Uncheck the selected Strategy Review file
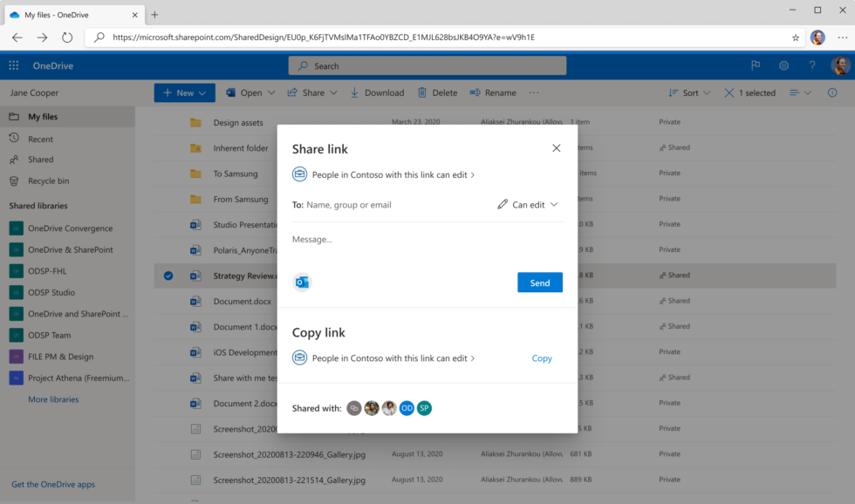 [x=168, y=275]
